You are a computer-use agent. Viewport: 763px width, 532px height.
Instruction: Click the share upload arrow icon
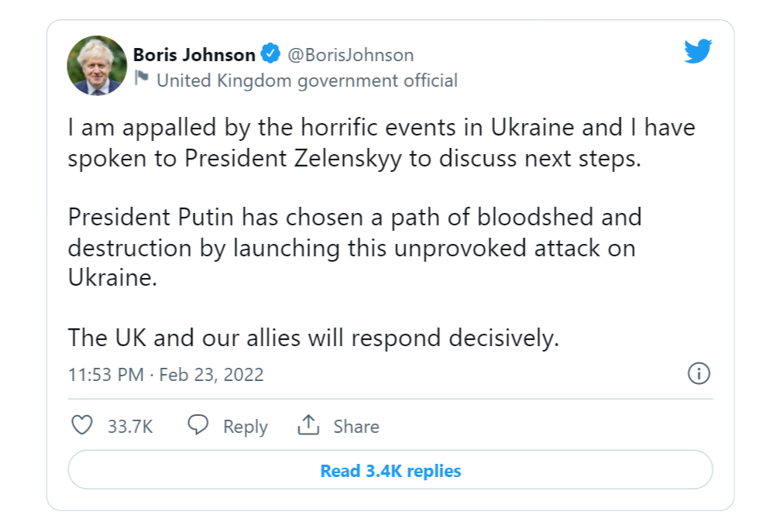[308, 424]
